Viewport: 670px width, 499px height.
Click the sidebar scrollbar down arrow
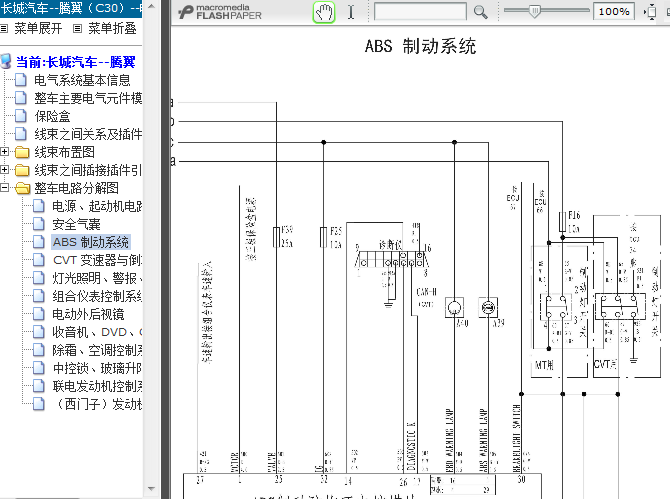coord(151,488)
